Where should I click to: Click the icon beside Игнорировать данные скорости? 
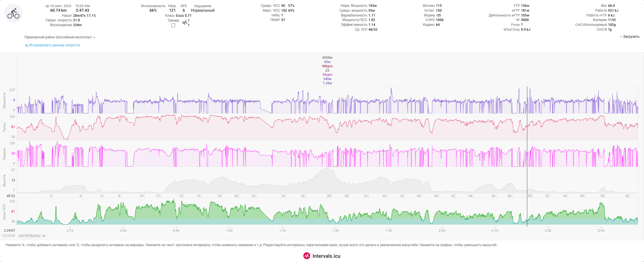tap(26, 45)
